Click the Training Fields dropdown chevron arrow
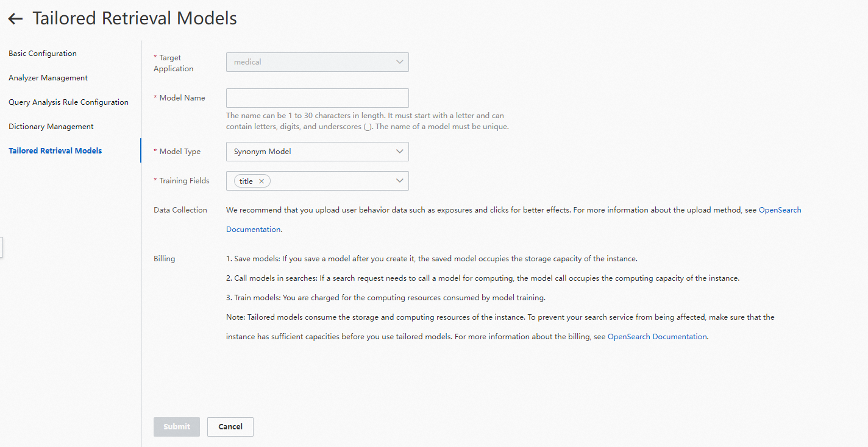Image resolution: width=868 pixels, height=447 pixels. pos(400,181)
